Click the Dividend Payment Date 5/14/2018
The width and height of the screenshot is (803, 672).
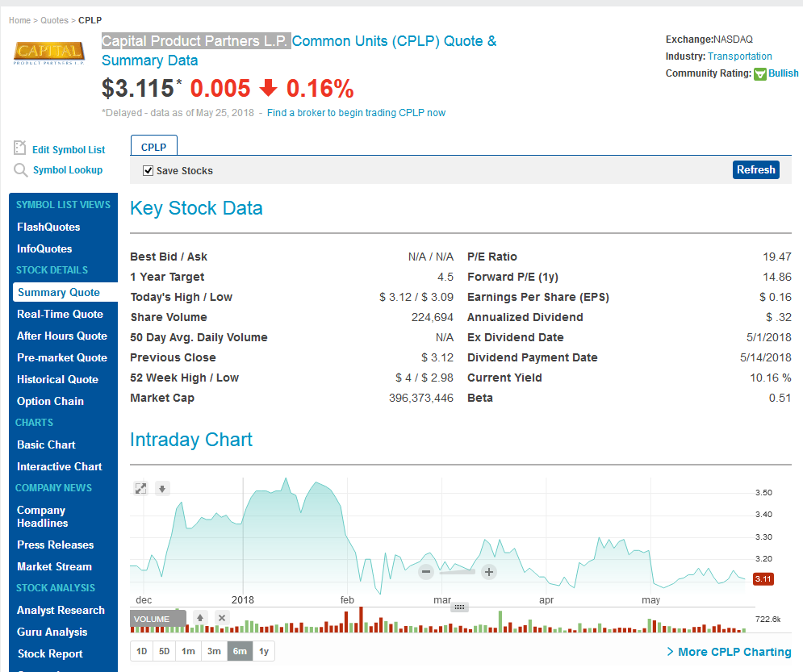pos(766,357)
